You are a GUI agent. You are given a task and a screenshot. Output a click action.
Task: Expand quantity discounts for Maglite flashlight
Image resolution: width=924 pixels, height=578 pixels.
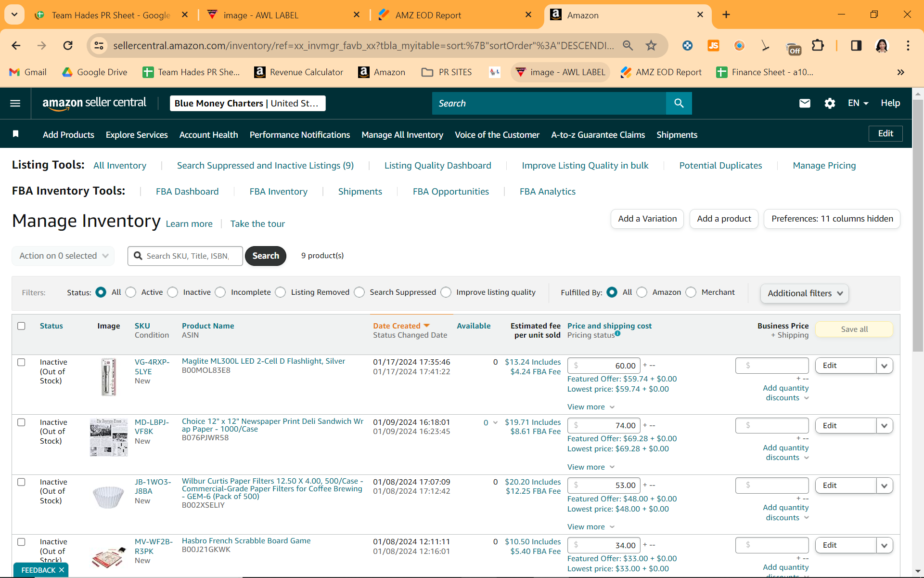(786, 393)
